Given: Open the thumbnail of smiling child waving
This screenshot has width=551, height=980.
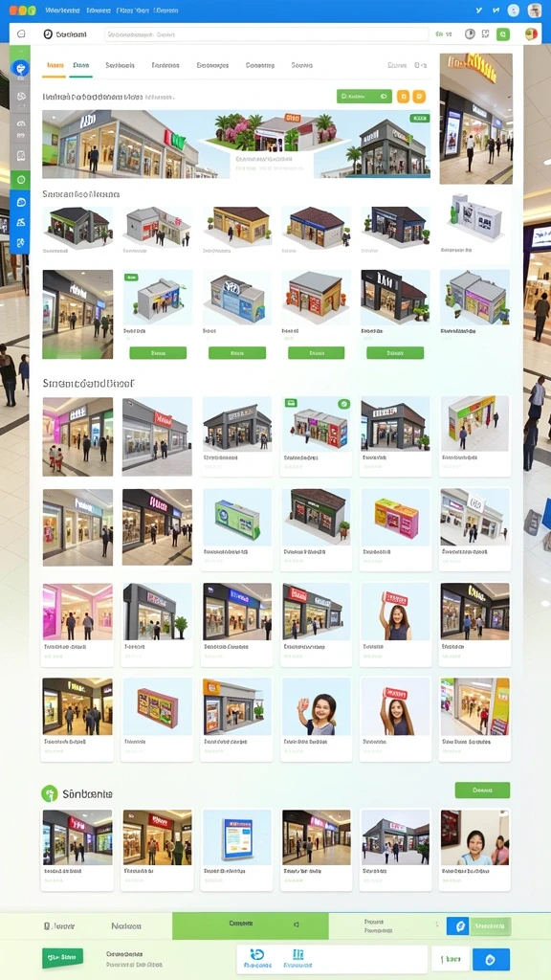Looking at the screenshot, I should coord(316,707).
